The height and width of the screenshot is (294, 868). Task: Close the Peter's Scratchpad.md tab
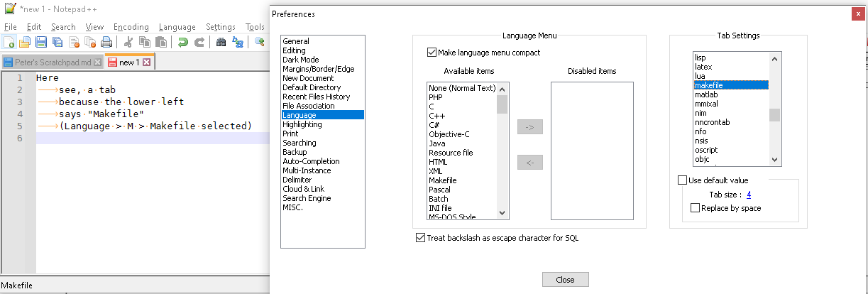[98, 62]
